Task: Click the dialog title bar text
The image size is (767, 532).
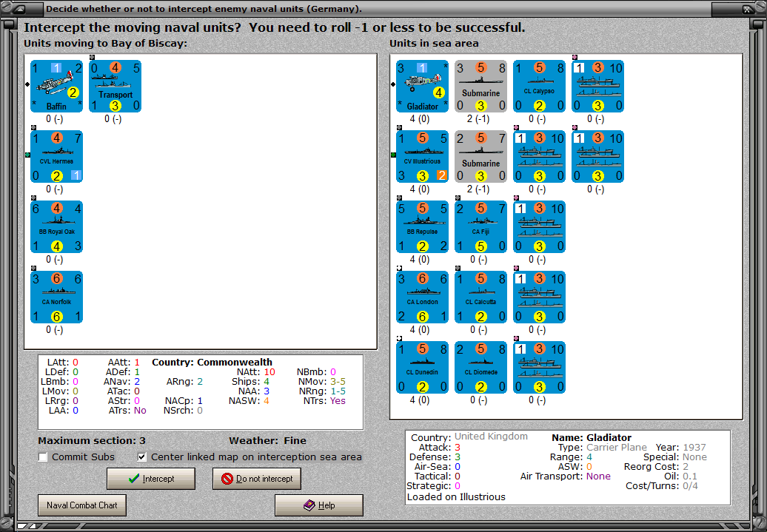Action: pyautogui.click(x=204, y=9)
